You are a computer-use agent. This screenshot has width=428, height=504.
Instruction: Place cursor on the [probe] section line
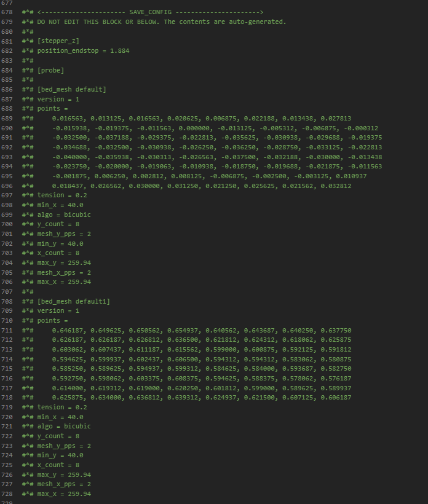(50, 70)
